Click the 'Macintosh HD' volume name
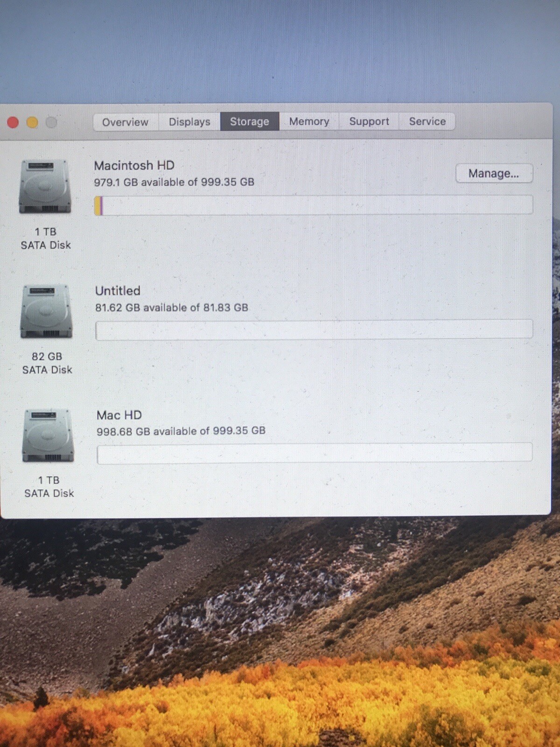 tap(134, 165)
